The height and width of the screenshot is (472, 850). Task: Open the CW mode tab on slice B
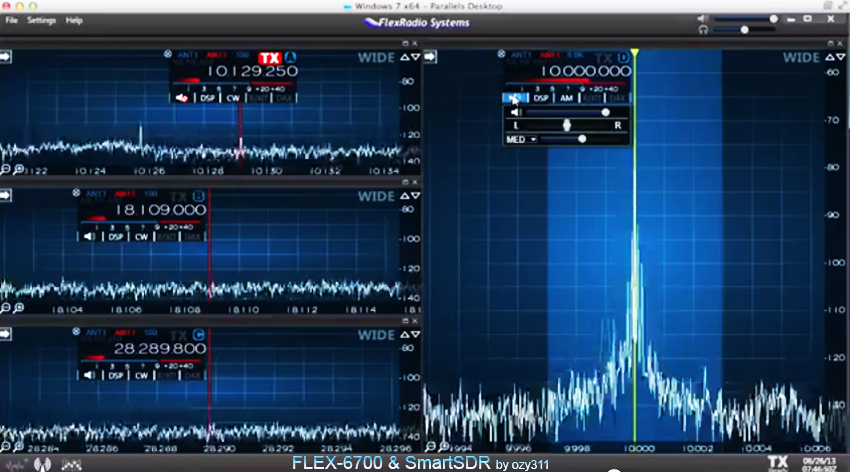click(141, 237)
